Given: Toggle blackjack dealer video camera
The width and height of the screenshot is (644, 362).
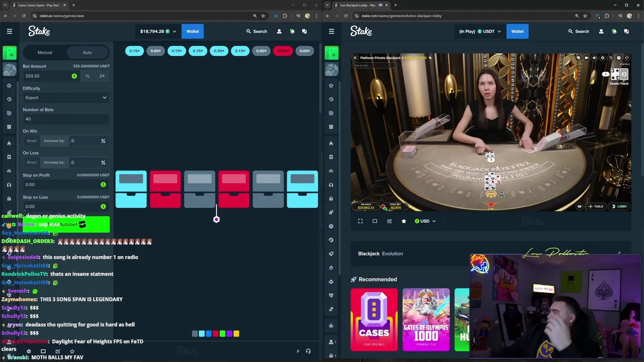Looking at the screenshot, I should [x=586, y=58].
